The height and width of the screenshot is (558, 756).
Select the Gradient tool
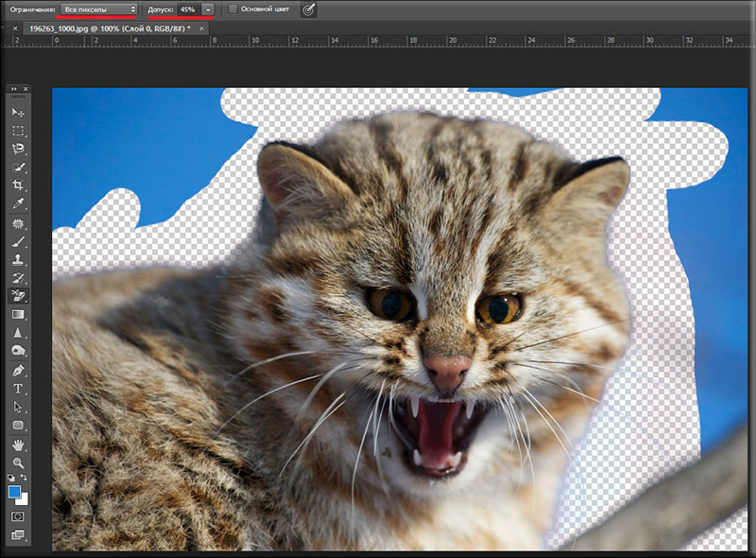[18, 314]
